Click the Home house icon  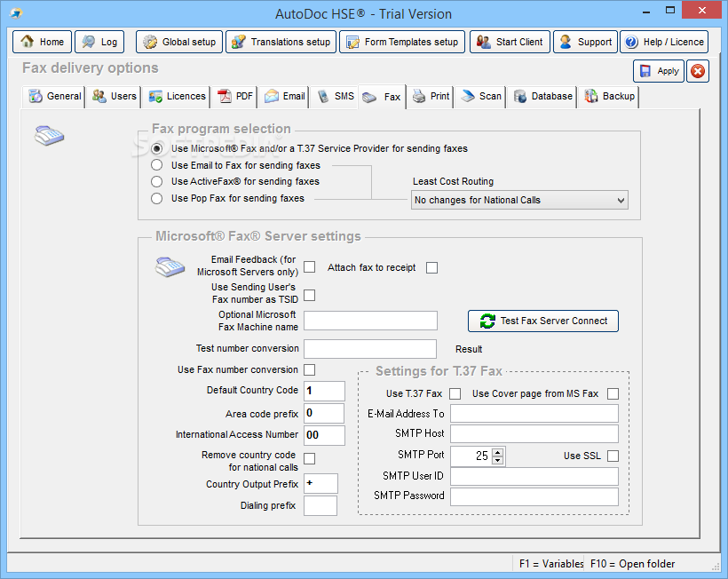click(28, 42)
